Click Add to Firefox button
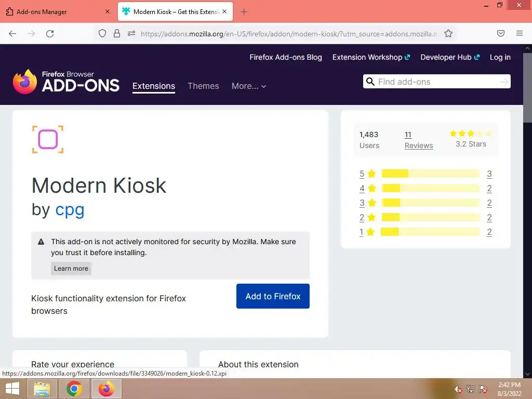 point(273,296)
